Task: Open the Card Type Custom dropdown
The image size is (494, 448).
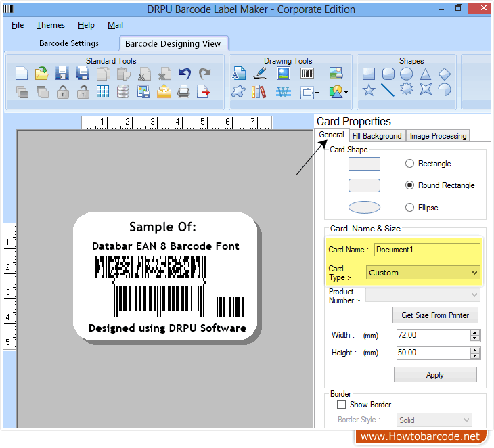Action: pos(423,273)
